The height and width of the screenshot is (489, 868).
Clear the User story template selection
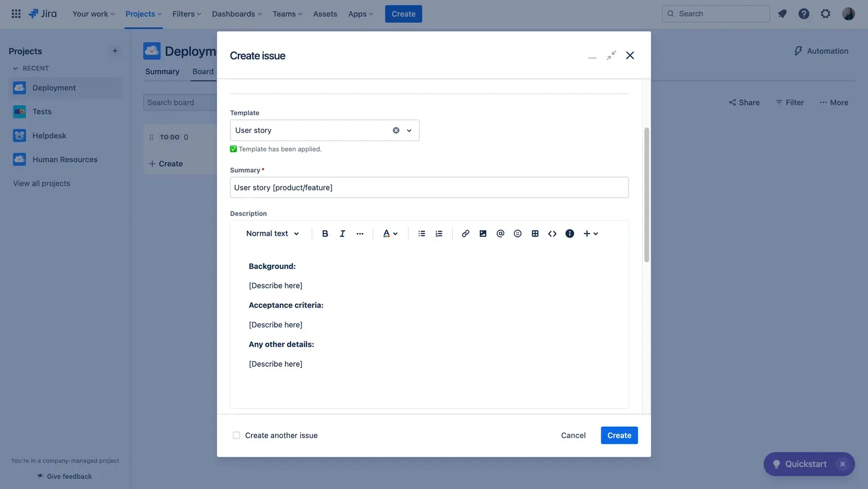click(x=396, y=130)
